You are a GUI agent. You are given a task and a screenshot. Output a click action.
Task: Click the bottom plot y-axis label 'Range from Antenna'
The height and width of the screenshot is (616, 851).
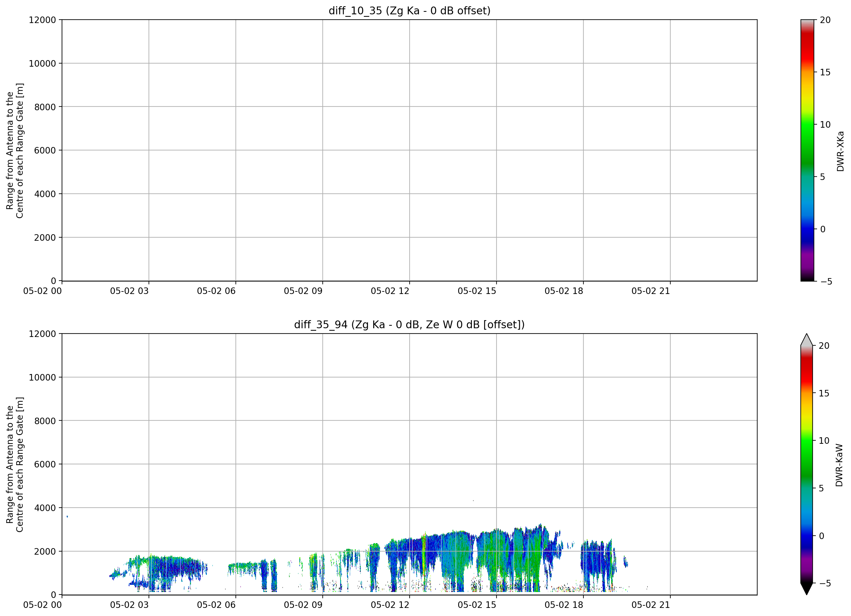(x=15, y=464)
